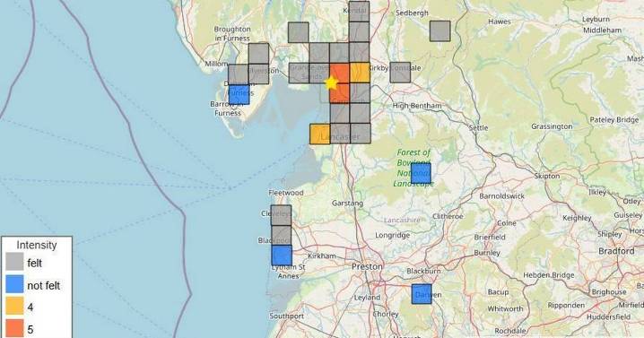Click the Lancashire county label
This screenshot has width=644, height=338.
coord(402,221)
